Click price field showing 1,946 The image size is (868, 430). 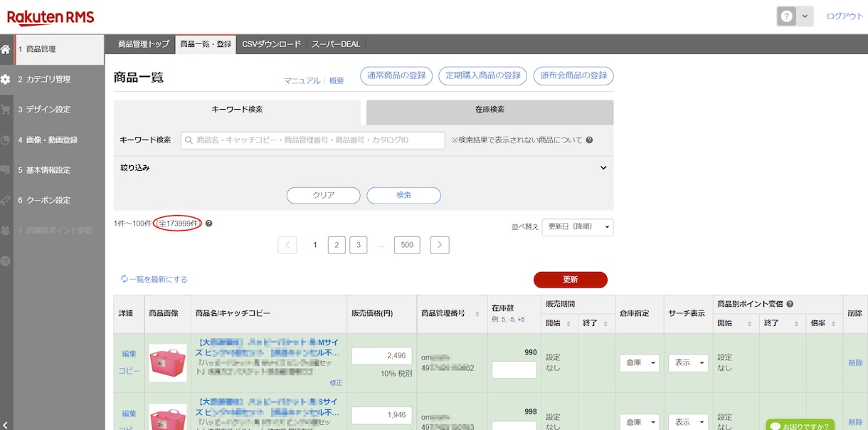coord(382,415)
